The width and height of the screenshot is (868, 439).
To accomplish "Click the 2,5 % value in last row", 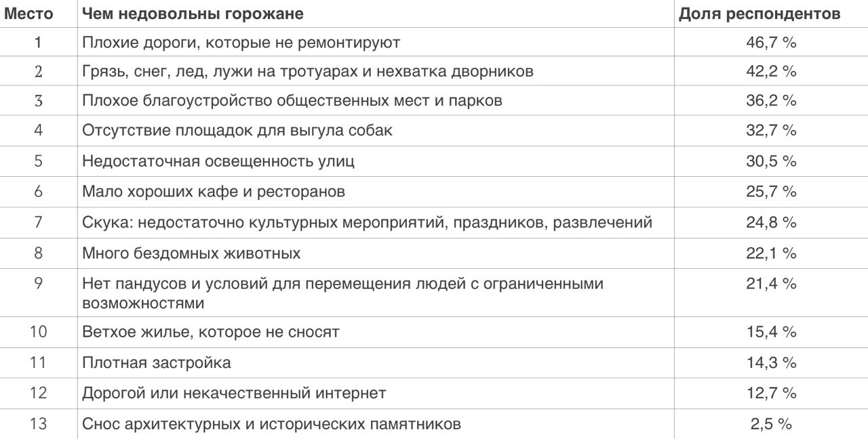I will 771,424.
